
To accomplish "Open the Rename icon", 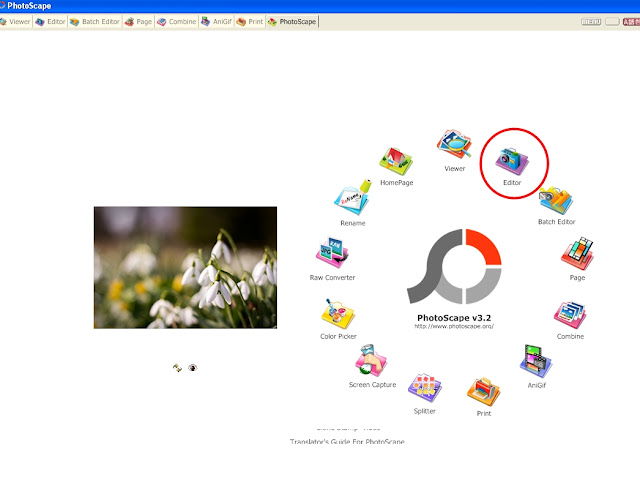I will (353, 197).
